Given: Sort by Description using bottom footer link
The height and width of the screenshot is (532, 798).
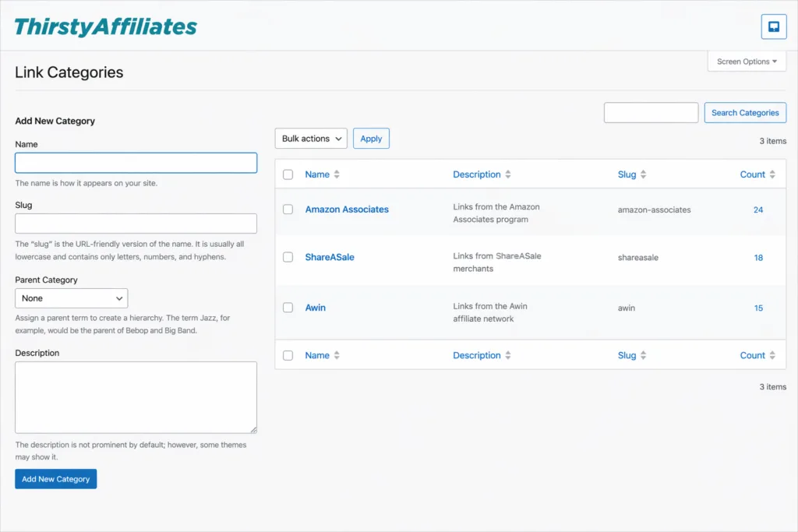Looking at the screenshot, I should pyautogui.click(x=477, y=355).
